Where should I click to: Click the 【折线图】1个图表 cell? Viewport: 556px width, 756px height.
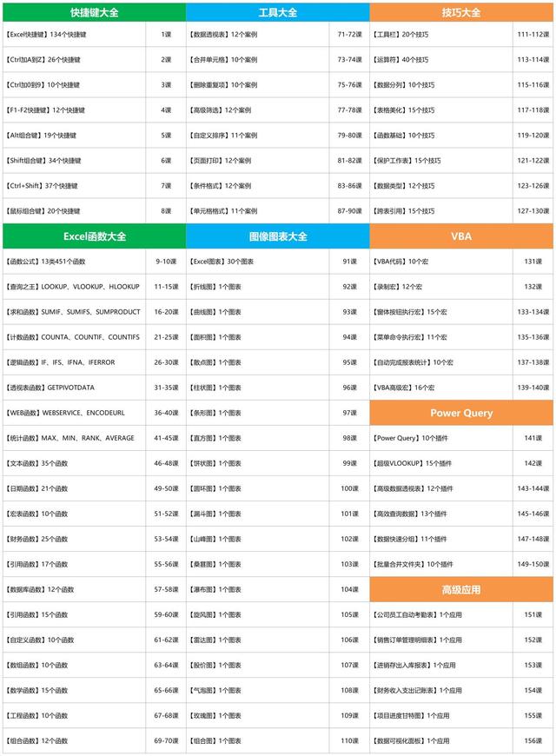(x=258, y=287)
